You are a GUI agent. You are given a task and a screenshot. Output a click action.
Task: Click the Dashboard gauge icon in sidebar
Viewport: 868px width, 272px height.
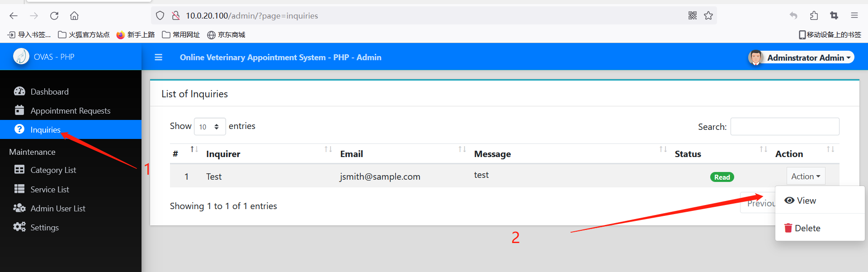[19, 91]
